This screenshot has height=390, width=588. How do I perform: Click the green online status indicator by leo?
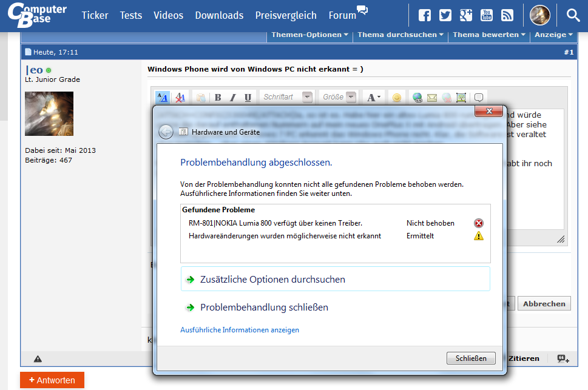49,70
